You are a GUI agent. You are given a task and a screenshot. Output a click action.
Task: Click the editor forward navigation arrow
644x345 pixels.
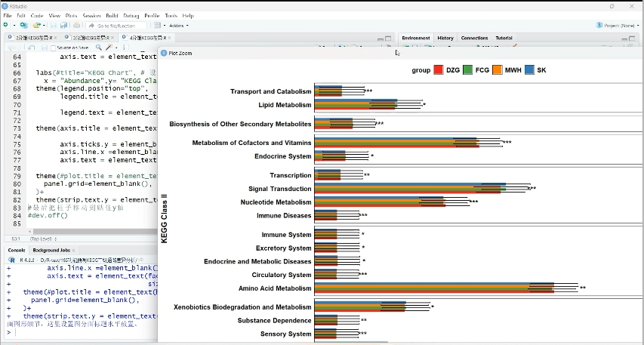[x=19, y=48]
